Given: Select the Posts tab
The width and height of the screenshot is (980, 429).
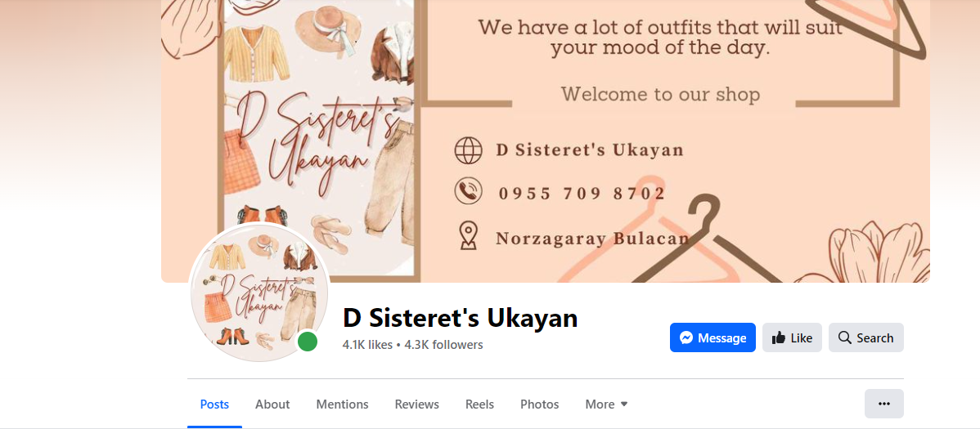Looking at the screenshot, I should [x=214, y=404].
